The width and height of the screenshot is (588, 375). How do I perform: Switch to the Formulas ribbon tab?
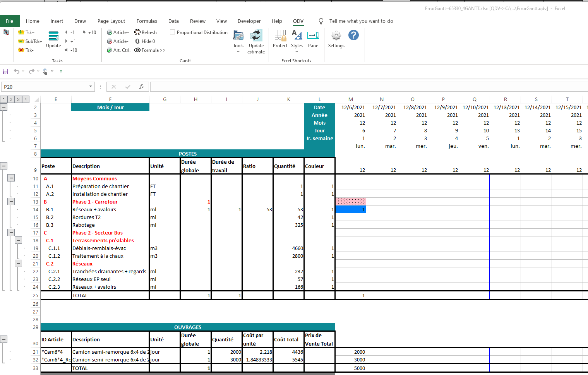click(147, 21)
